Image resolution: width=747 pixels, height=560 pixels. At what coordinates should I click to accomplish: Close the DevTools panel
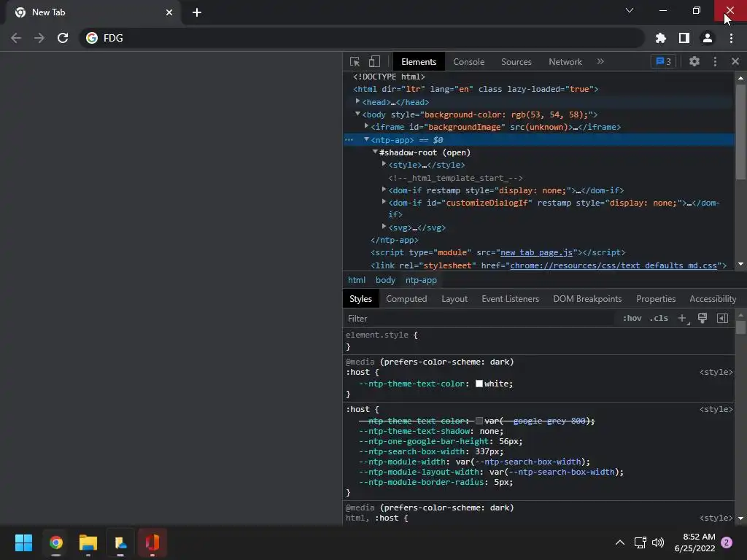735,61
